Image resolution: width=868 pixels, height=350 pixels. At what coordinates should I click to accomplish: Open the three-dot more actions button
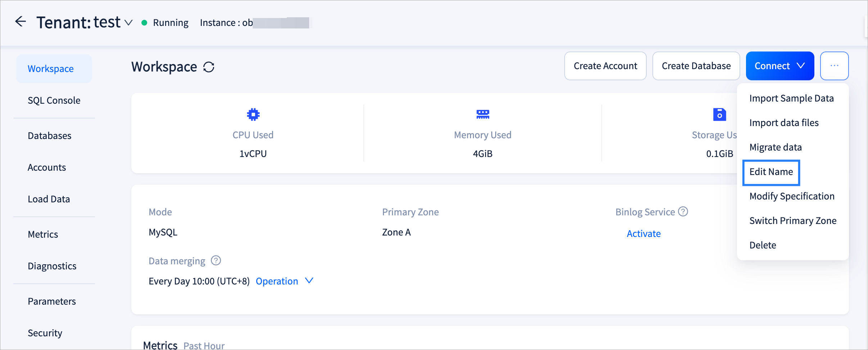point(834,66)
